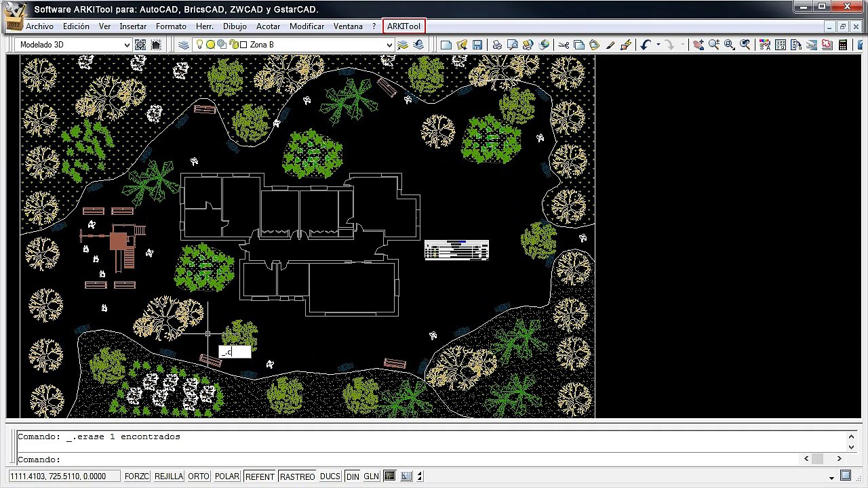Toggle the lock icon for Zona B layer
Image resolution: width=868 pixels, height=488 pixels.
point(234,45)
